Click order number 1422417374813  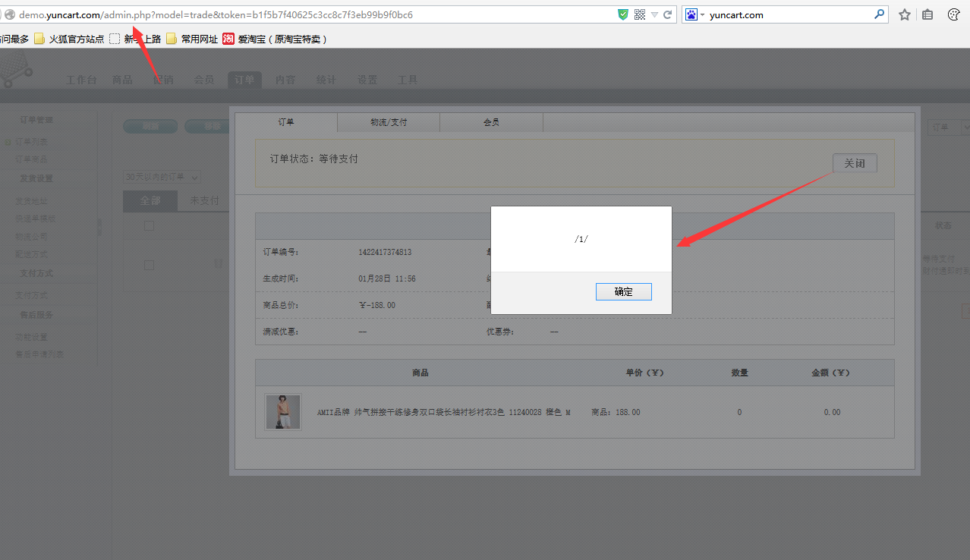[x=385, y=252]
